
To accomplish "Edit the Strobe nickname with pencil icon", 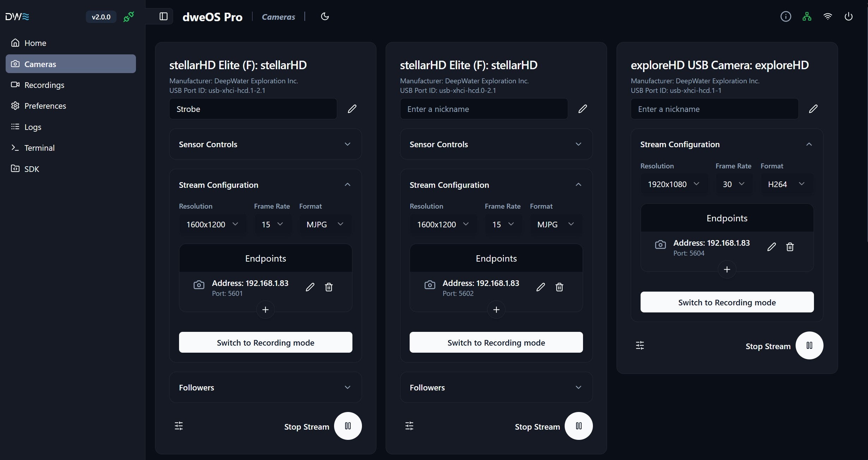I will click(352, 109).
